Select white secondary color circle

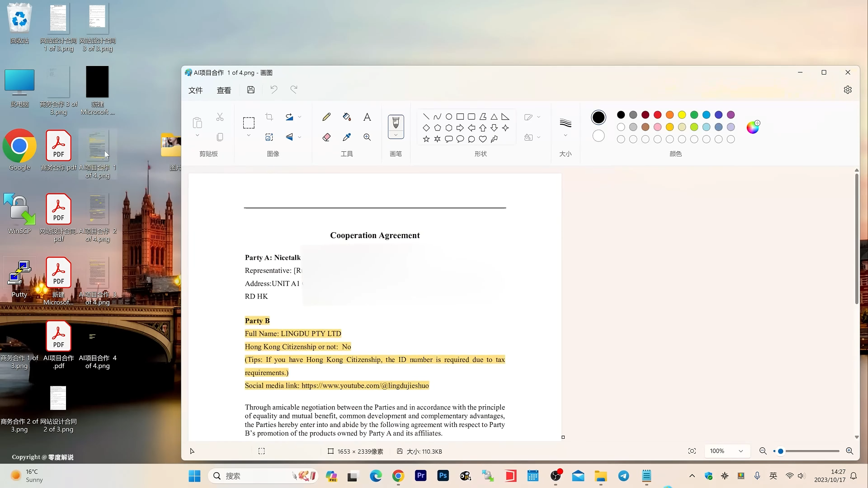[598, 136]
